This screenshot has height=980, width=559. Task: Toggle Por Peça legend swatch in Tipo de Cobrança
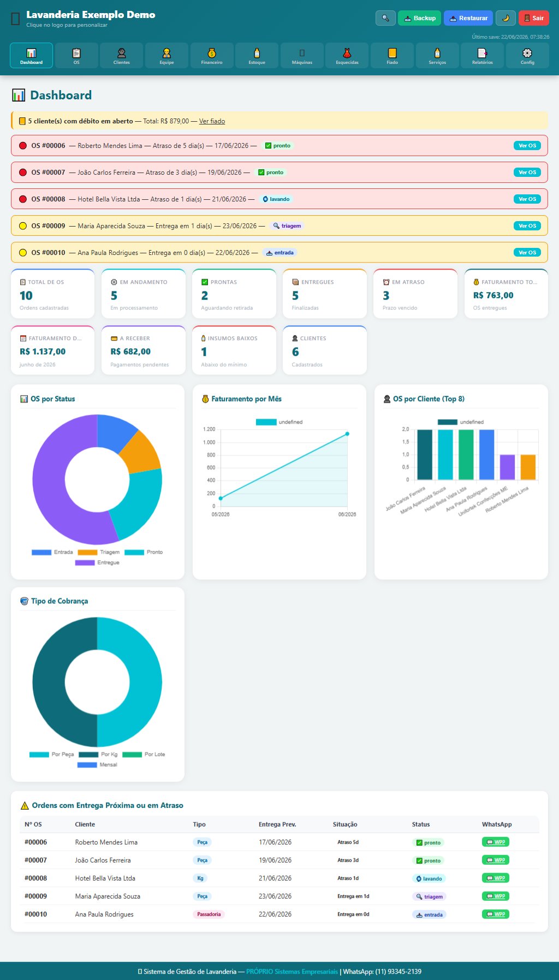click(39, 755)
